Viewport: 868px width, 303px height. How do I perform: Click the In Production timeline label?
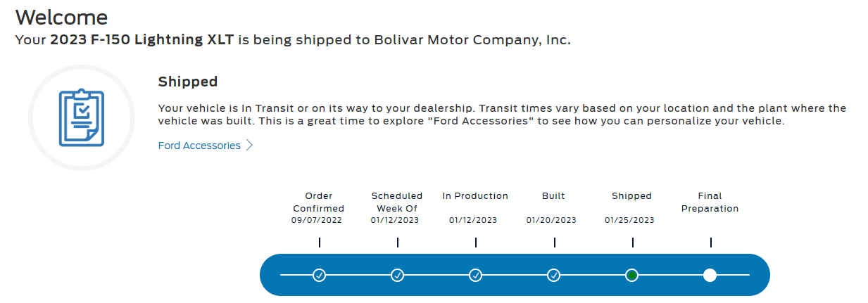tap(475, 196)
